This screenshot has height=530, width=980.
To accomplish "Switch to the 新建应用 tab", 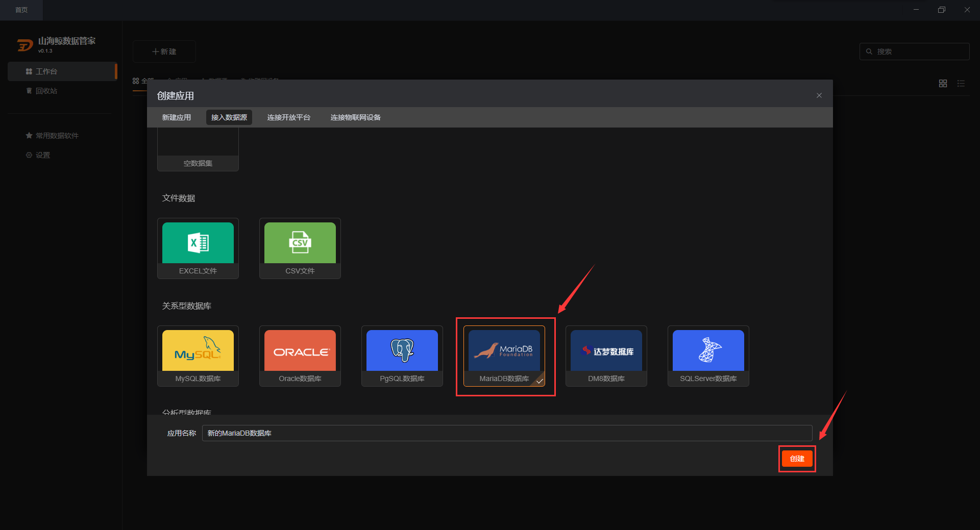I will click(x=177, y=117).
